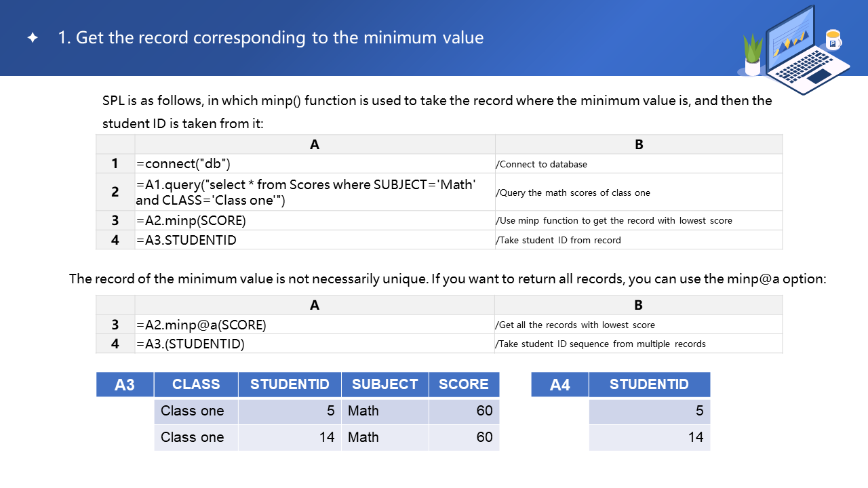Screen dimensions: 868x488
Task: Click the coffee cup beside the laptop
Action: click(x=833, y=41)
